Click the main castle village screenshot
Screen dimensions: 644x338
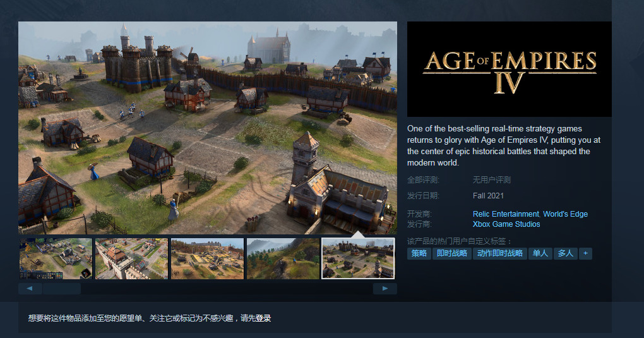click(208, 128)
